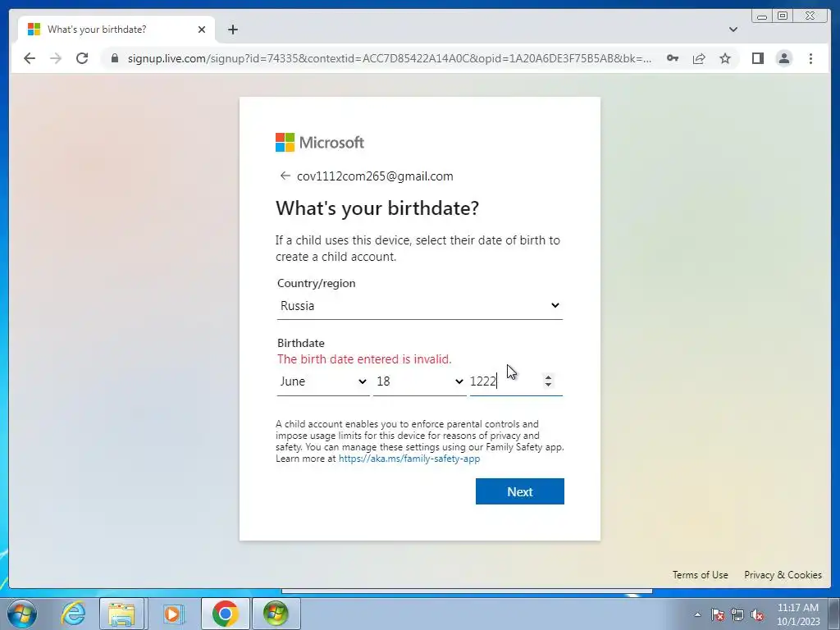Image resolution: width=840 pixels, height=630 pixels.
Task: Go back to the email entry step
Action: pyautogui.click(x=285, y=176)
